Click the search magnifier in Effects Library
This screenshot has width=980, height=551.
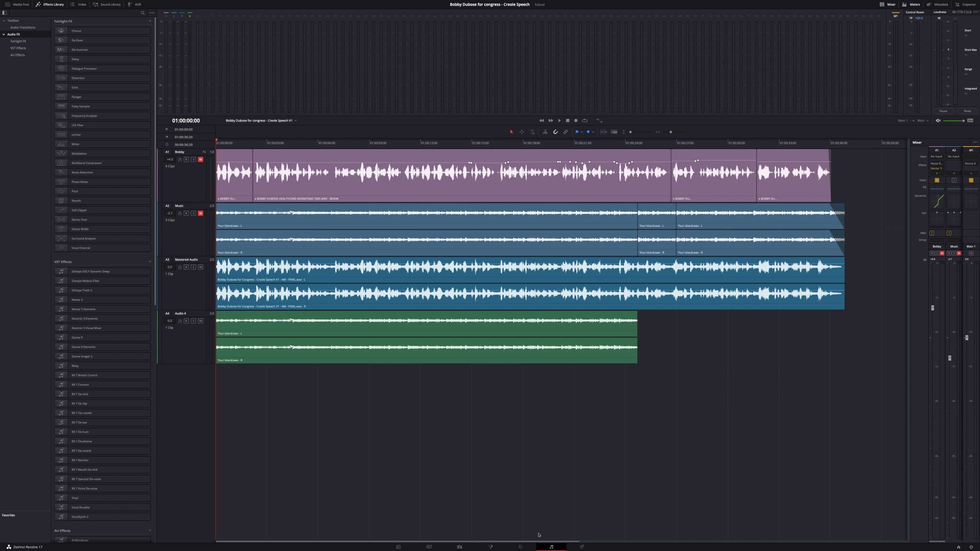[143, 13]
